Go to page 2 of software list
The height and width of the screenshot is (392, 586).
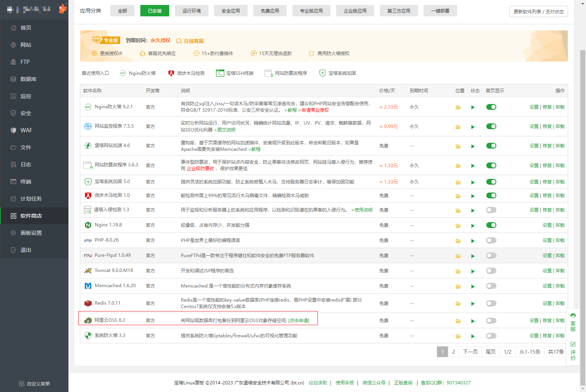[x=453, y=352]
